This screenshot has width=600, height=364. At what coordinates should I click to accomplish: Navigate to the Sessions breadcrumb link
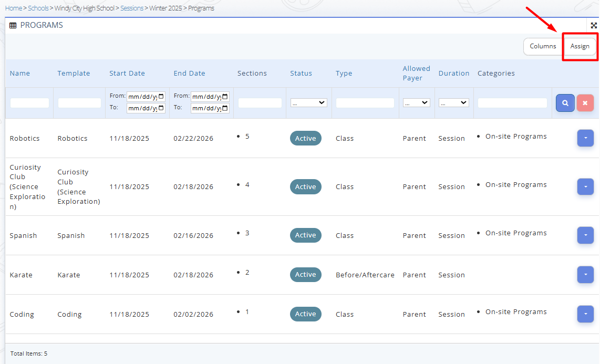point(131,8)
